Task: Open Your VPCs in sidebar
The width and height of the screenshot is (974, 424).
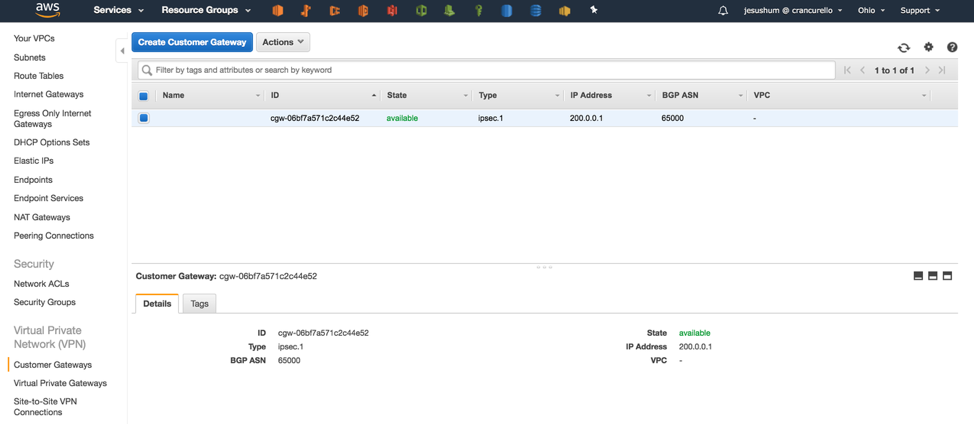Action: click(x=34, y=38)
